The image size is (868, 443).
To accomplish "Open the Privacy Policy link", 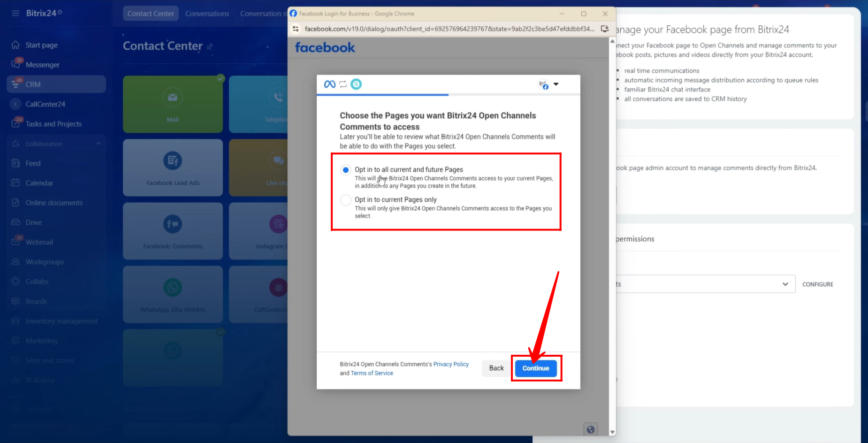I will (x=450, y=364).
